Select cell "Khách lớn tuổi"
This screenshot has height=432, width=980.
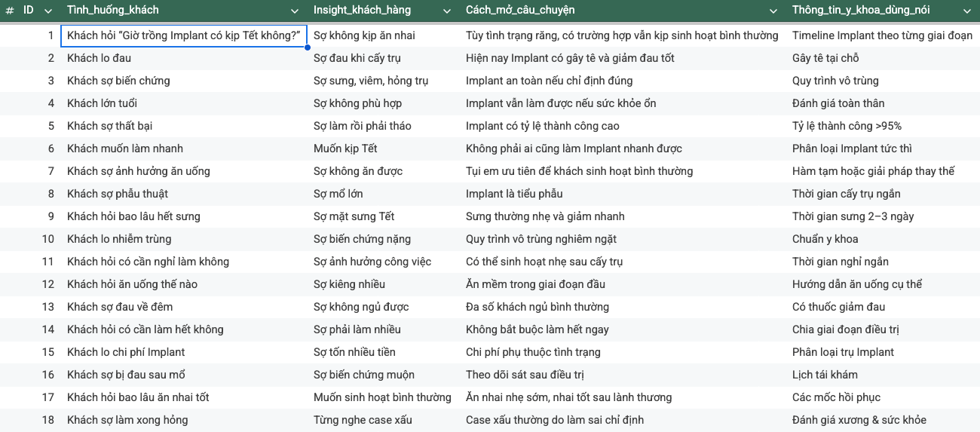184,103
